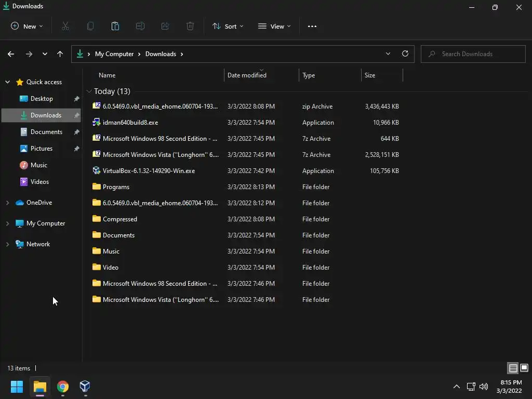Click Downloads in address breadcrumb
This screenshot has height=399, width=532.
(161, 54)
